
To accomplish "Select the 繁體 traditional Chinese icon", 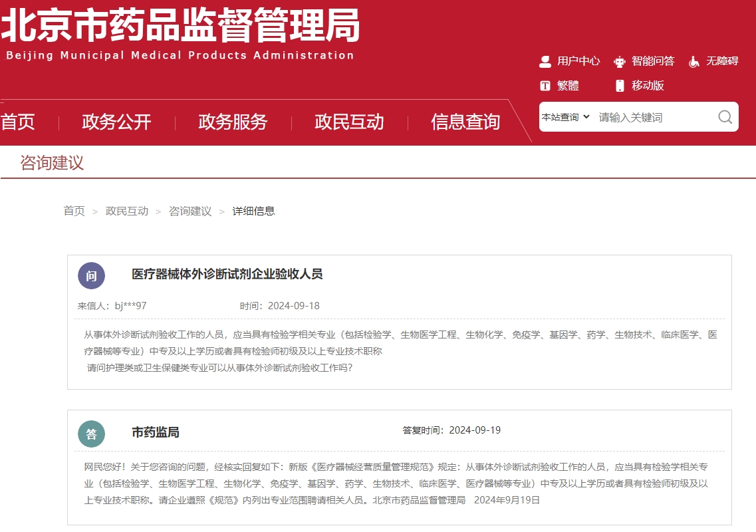I will tap(545, 85).
